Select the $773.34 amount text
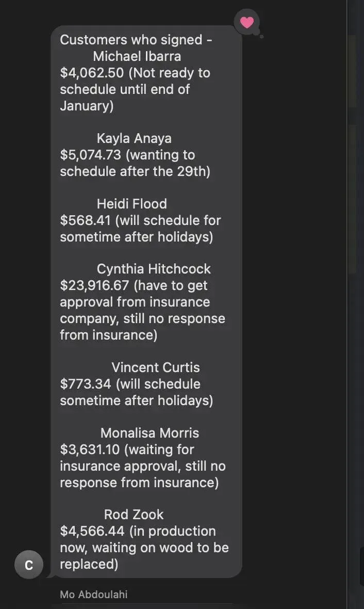Image resolution: width=364 pixels, height=609 pixels. [86, 384]
